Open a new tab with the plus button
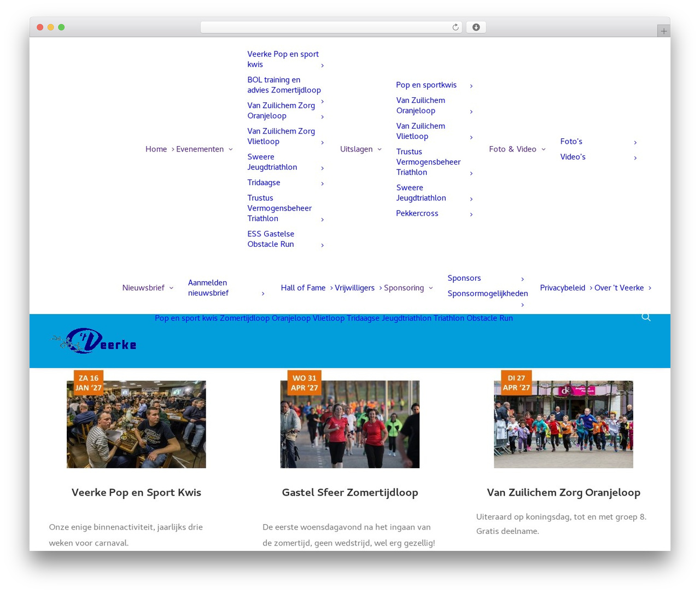700x593 pixels. click(663, 31)
